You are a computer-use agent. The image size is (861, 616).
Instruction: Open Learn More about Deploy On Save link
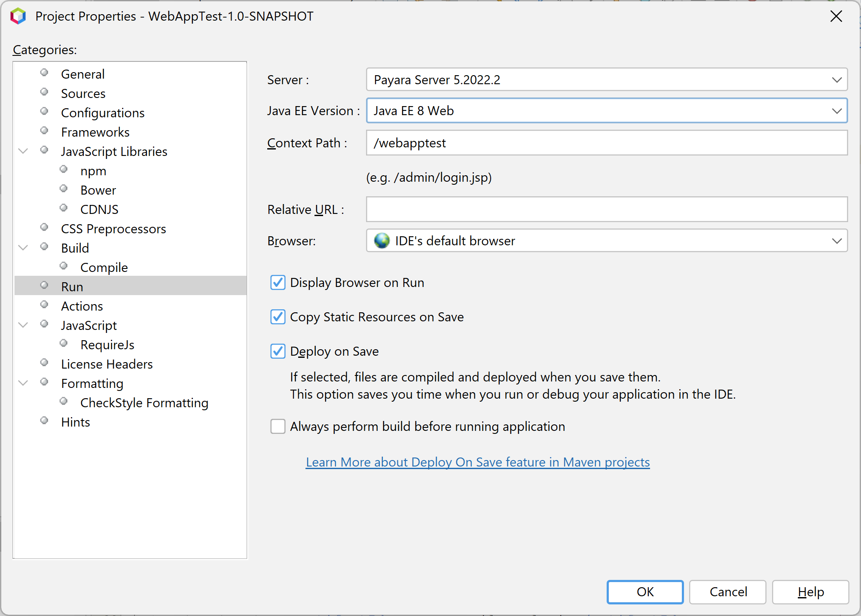477,461
